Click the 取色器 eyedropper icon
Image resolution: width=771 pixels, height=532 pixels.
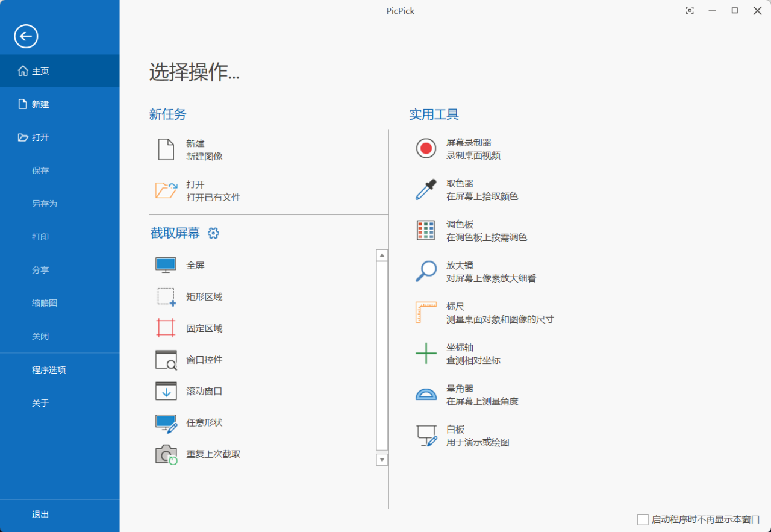coord(426,189)
